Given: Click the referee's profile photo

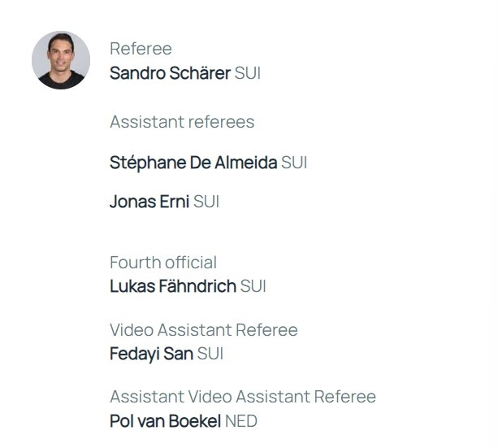Looking at the screenshot, I should point(61,60).
